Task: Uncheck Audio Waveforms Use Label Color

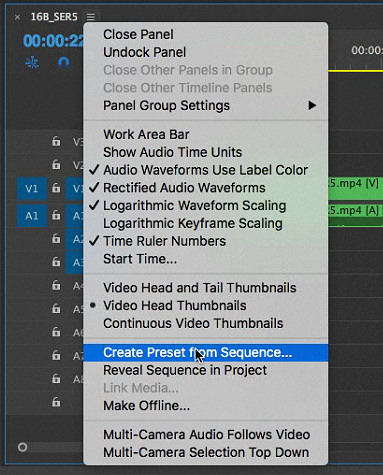Action: pos(205,170)
